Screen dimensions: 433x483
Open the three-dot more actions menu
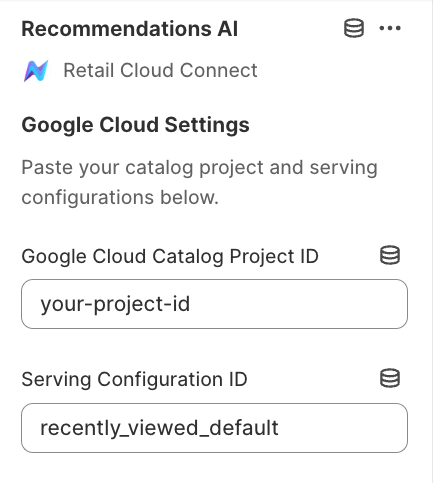[390, 28]
